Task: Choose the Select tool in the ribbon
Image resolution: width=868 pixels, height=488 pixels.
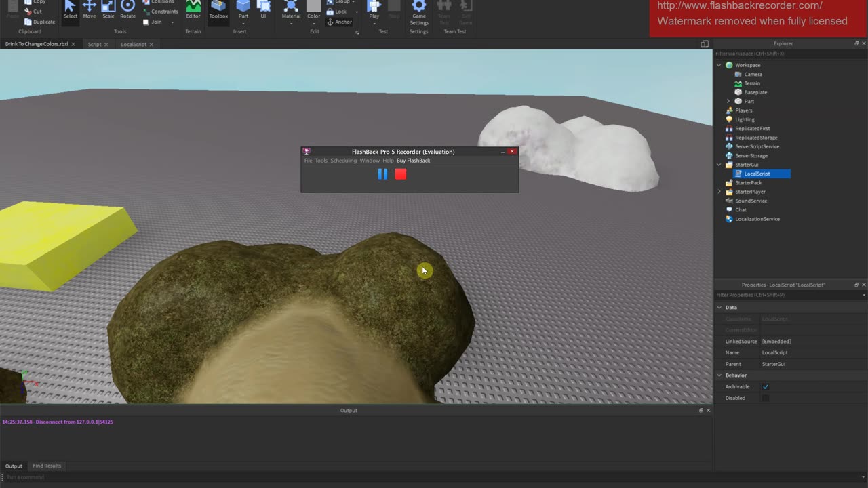Action: coord(71,9)
